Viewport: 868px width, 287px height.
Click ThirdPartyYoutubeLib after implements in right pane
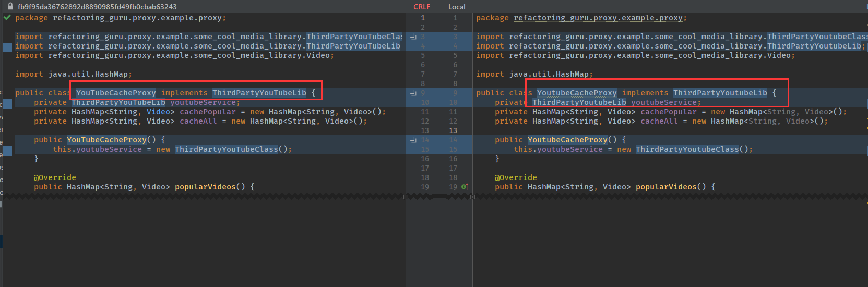click(720, 93)
